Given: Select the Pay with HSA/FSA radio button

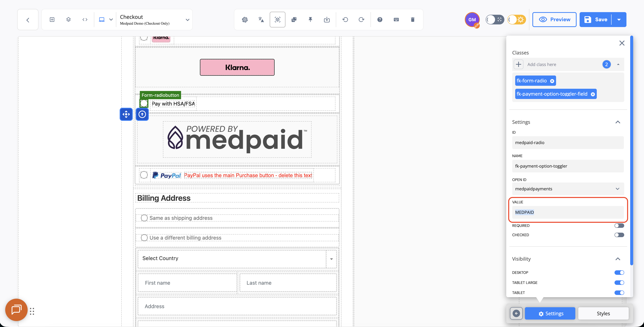Looking at the screenshot, I should coord(144,103).
